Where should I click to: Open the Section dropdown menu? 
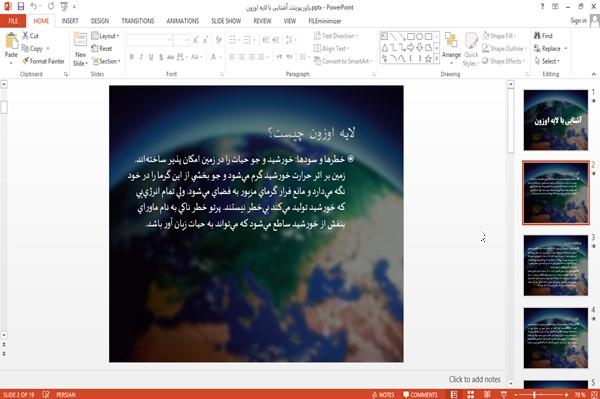106,61
